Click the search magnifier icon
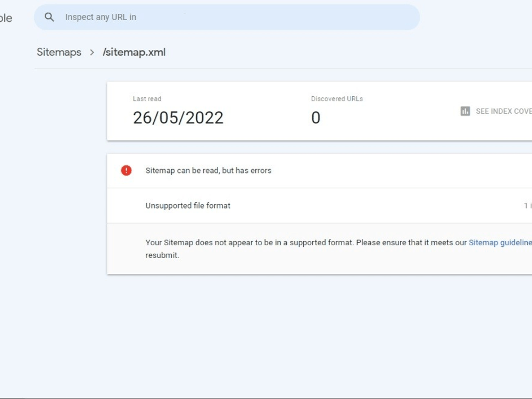532x399 pixels. point(49,17)
